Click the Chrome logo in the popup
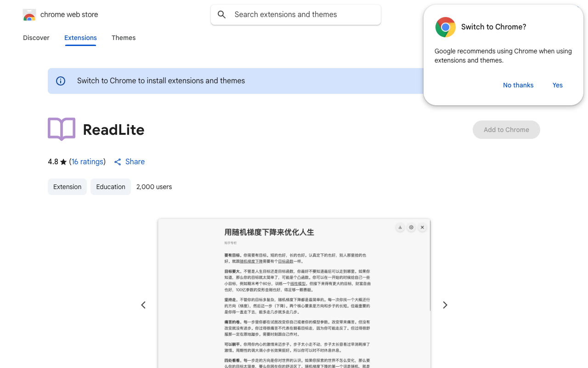 [x=446, y=27]
